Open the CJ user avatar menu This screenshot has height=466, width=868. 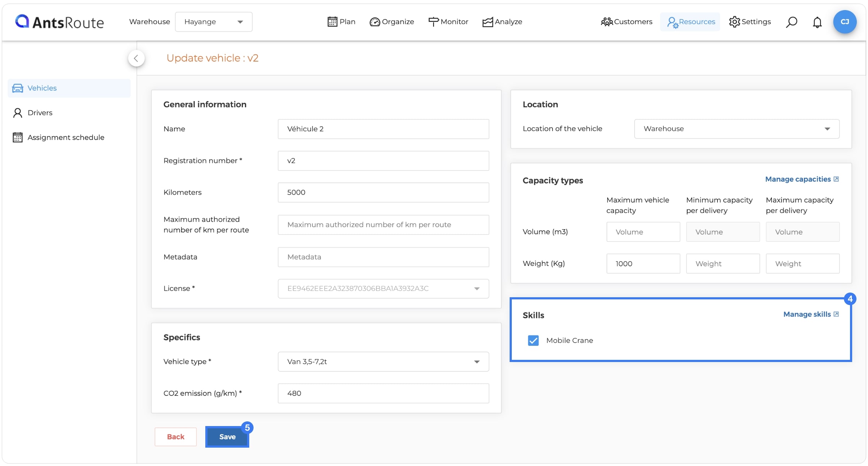tap(845, 22)
